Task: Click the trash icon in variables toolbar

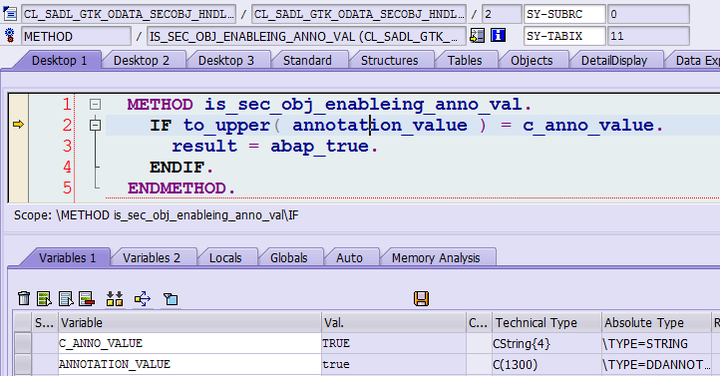Action: (x=24, y=298)
